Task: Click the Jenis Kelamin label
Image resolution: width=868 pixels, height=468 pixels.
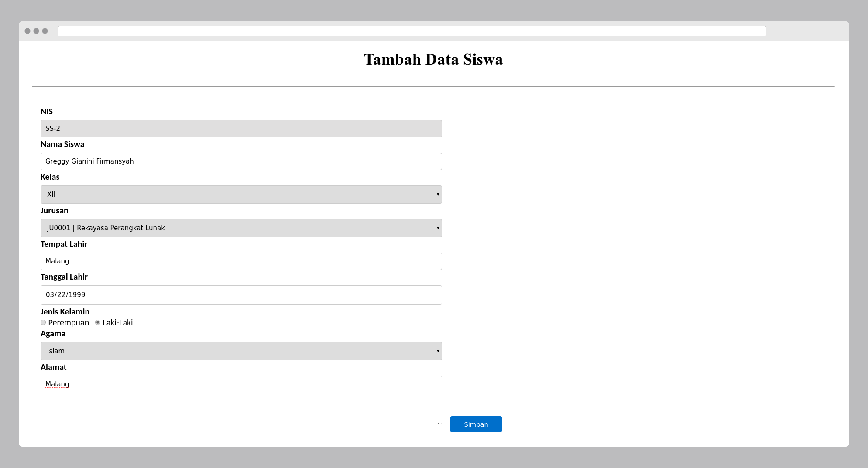Action: coord(65,311)
